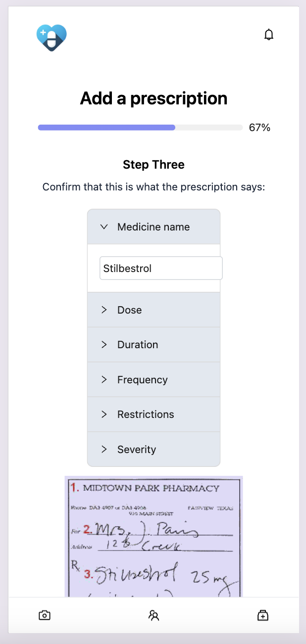Expand the Restrictions section
Viewport: 306px width, 644px height.
(x=153, y=414)
